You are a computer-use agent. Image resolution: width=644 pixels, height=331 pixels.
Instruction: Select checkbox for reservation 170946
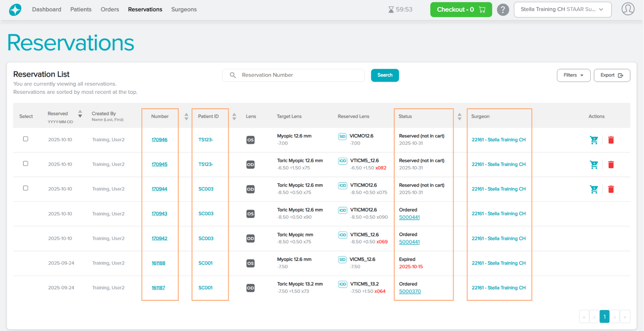(x=25, y=139)
